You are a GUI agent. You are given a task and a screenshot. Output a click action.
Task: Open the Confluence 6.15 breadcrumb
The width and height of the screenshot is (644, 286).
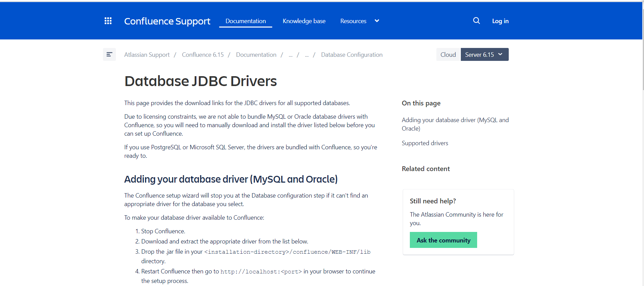[x=203, y=55]
